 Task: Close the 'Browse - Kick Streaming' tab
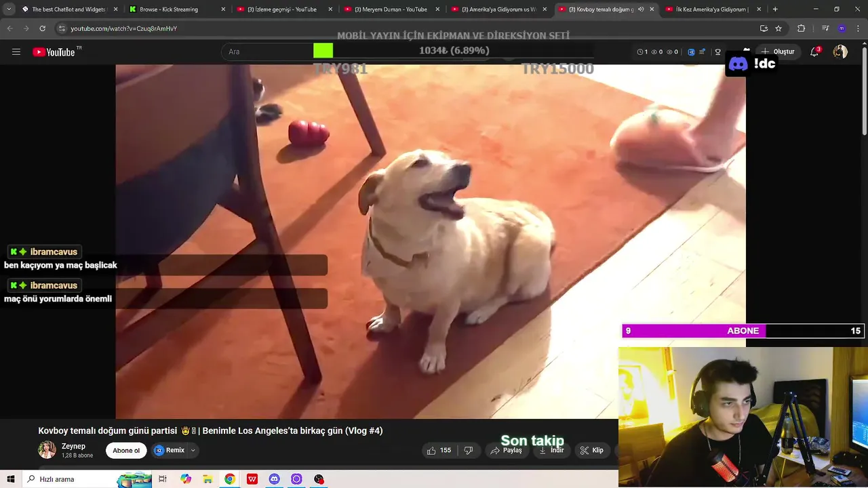(223, 9)
